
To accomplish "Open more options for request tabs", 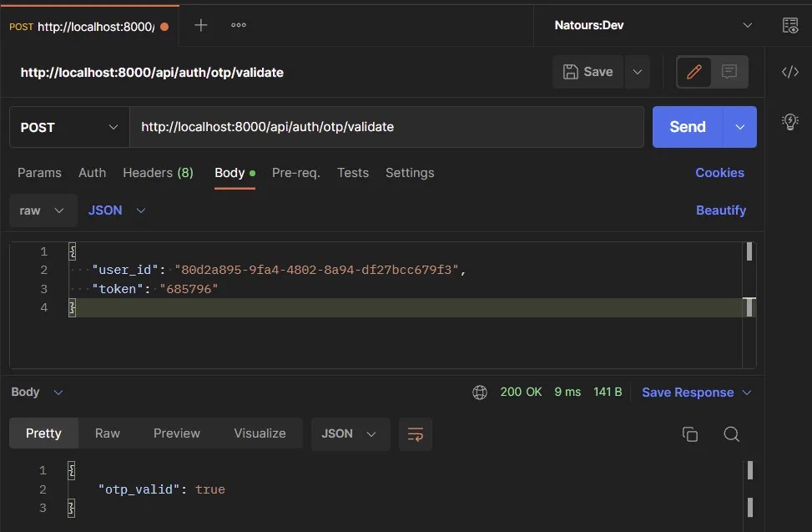I will (238, 25).
